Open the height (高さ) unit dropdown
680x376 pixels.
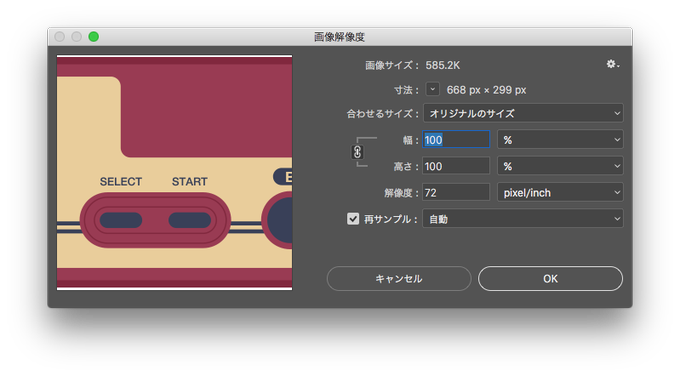point(560,166)
